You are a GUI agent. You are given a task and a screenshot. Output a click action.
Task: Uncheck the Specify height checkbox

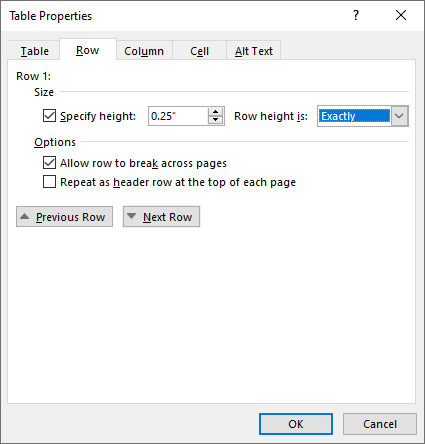pos(49,116)
